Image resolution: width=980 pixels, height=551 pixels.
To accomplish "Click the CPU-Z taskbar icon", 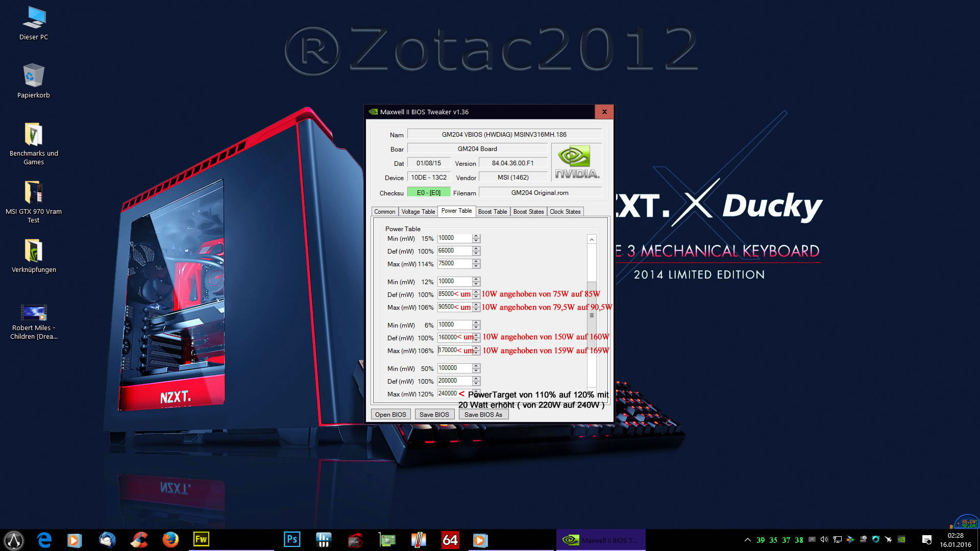I will click(x=356, y=540).
